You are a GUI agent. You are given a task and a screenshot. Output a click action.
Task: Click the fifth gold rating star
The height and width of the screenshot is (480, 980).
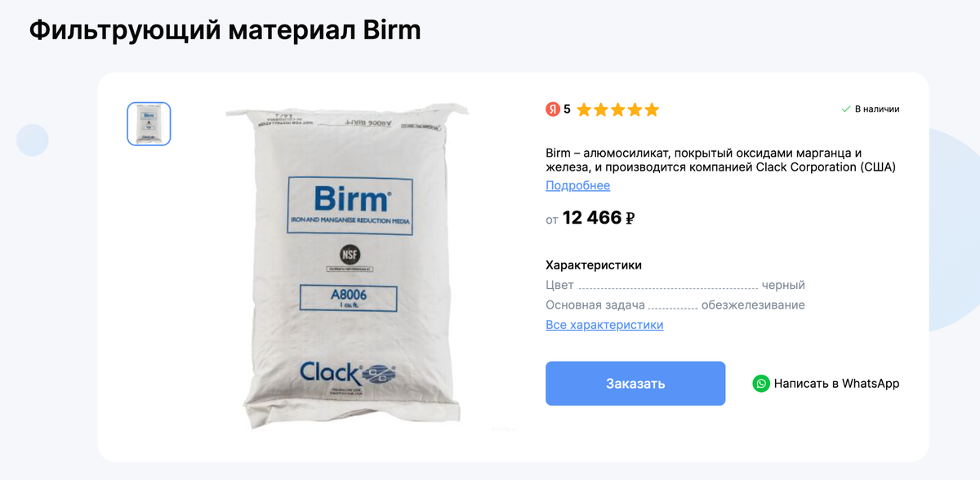coord(652,109)
